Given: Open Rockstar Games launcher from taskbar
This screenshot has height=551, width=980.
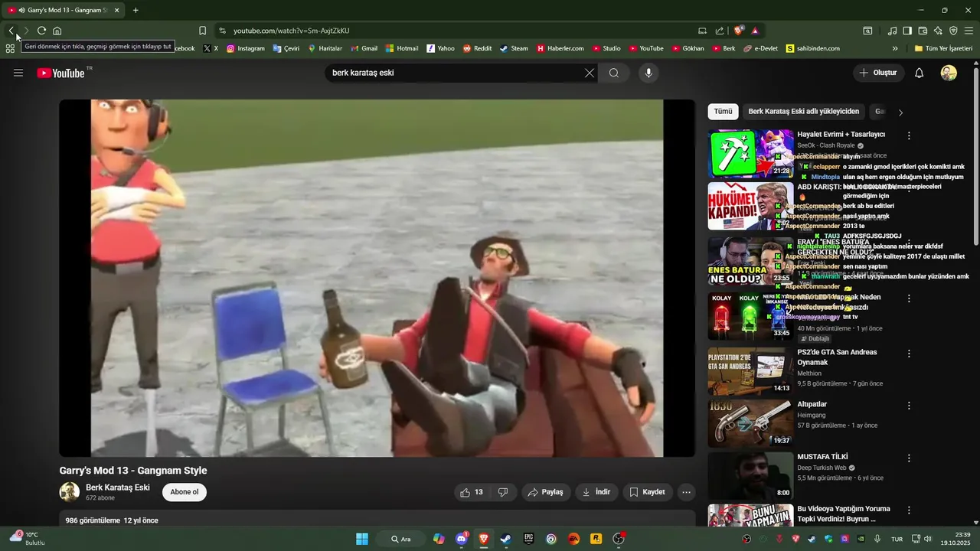Looking at the screenshot, I should tap(596, 539).
